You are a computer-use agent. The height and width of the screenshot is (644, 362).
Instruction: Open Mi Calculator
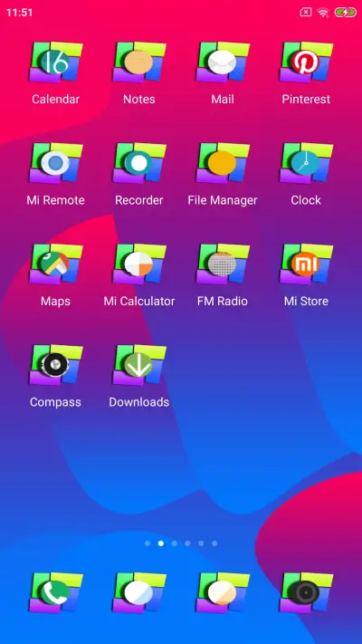click(139, 264)
